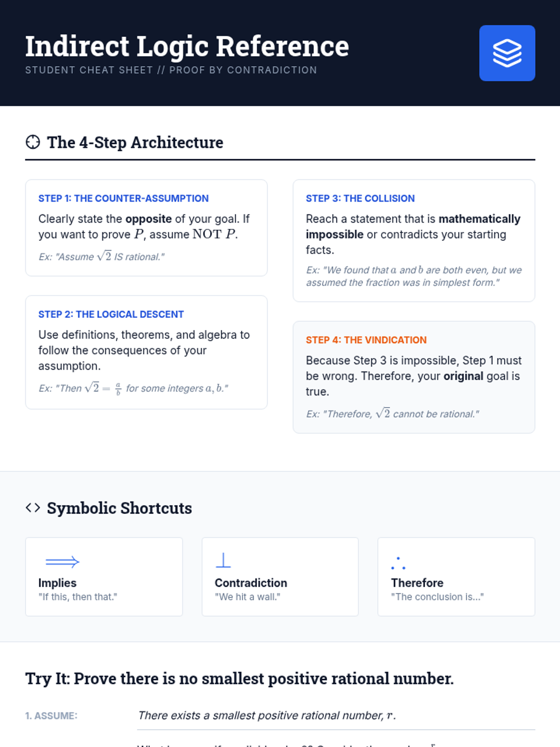Click the Indirect Logic Reference title
The width and height of the screenshot is (560, 747).
click(187, 46)
